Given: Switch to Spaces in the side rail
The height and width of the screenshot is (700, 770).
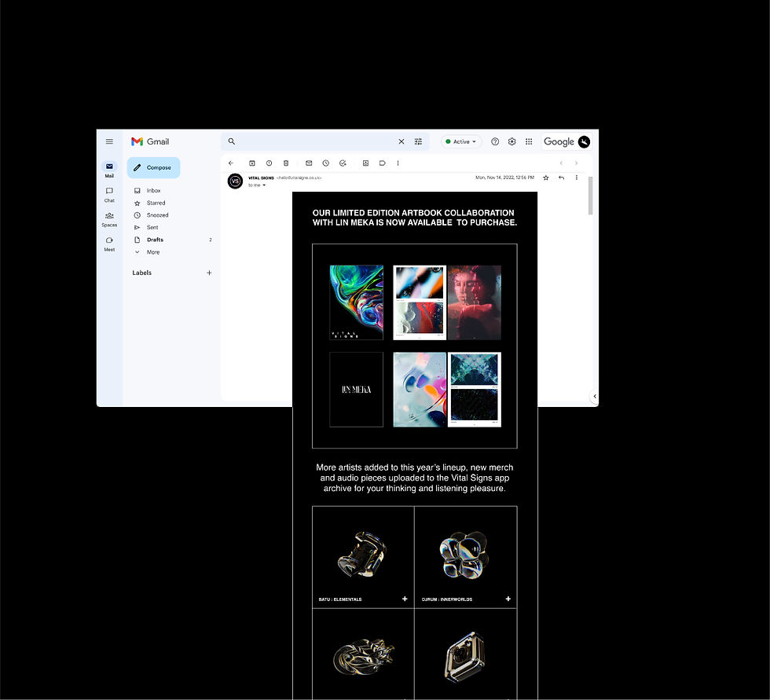Looking at the screenshot, I should (109, 219).
